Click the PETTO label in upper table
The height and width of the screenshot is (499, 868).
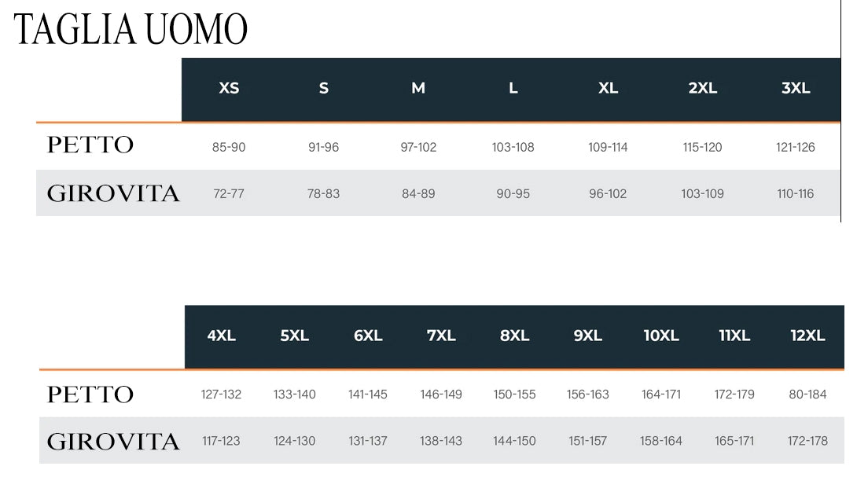coord(90,145)
